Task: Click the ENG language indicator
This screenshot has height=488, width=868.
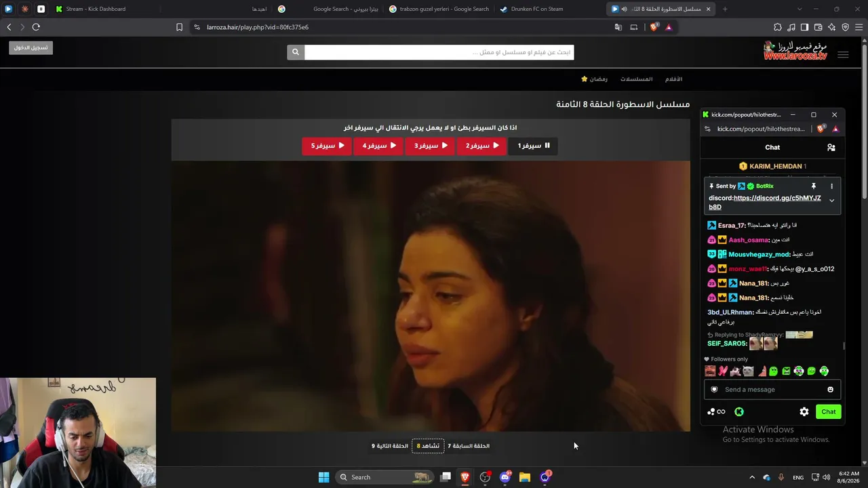Action: pyautogui.click(x=798, y=477)
